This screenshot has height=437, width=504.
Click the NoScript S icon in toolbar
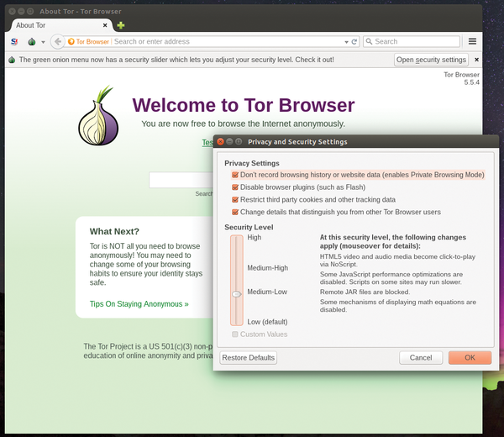(14, 42)
